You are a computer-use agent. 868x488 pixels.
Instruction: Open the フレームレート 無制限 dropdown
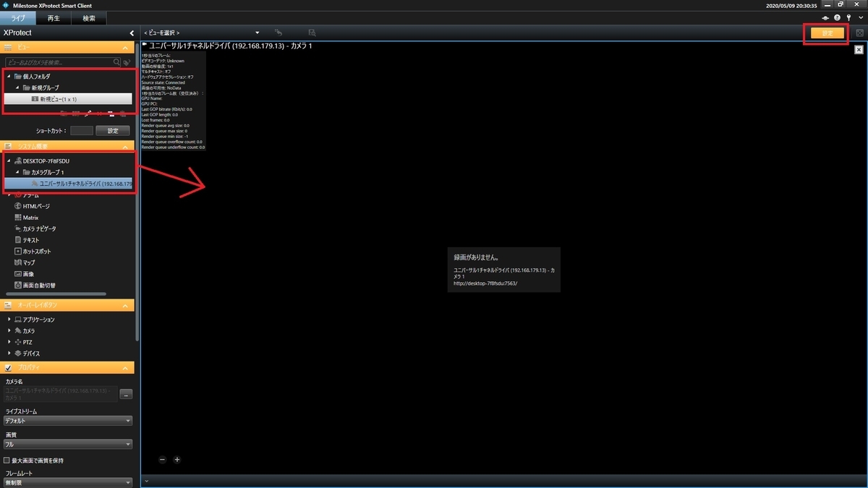coord(68,482)
